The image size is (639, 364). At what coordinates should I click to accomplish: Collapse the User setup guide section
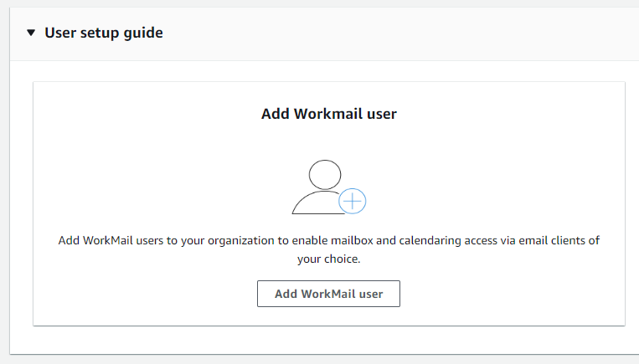(31, 33)
